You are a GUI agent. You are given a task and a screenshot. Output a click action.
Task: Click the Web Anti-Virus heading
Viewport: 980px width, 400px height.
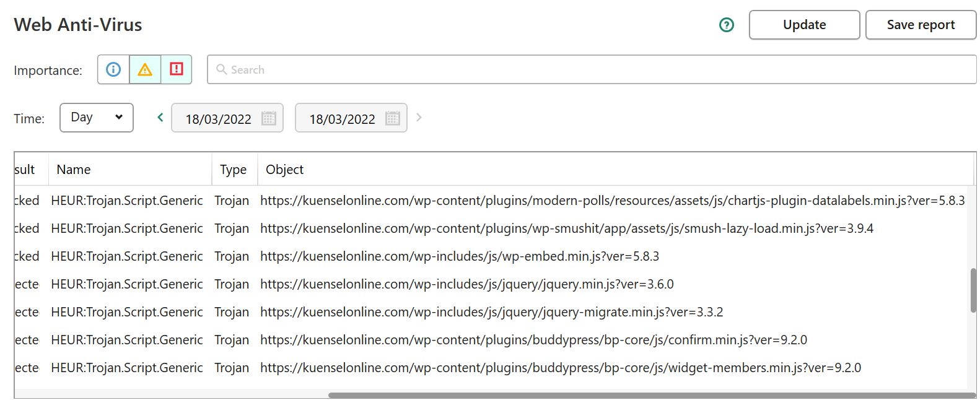tap(78, 25)
